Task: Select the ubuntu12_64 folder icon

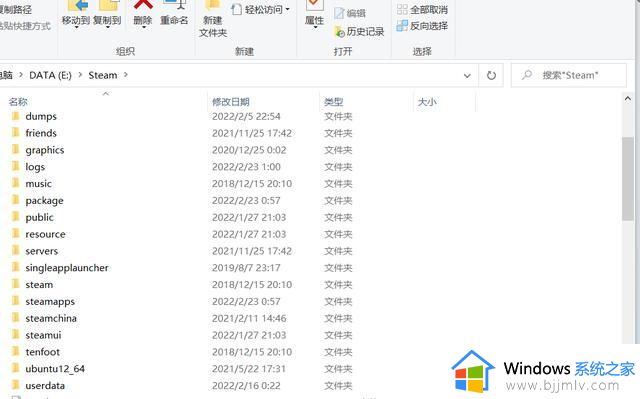Action: click(16, 368)
